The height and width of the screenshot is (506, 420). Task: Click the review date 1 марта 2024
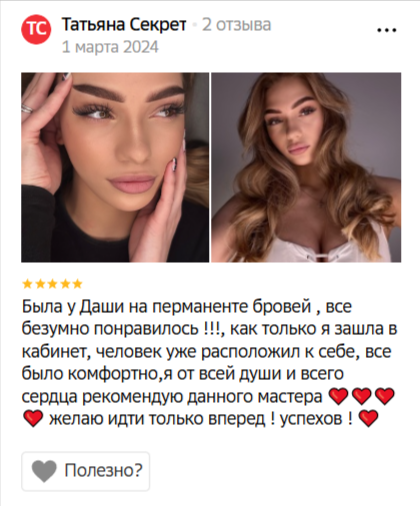pyautogui.click(x=110, y=47)
